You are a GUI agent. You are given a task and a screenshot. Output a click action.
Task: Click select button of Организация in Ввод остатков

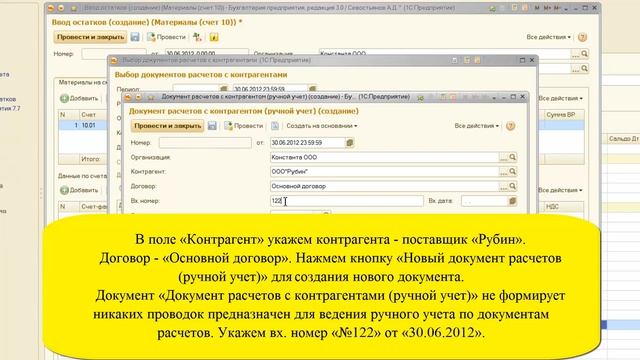click(576, 53)
